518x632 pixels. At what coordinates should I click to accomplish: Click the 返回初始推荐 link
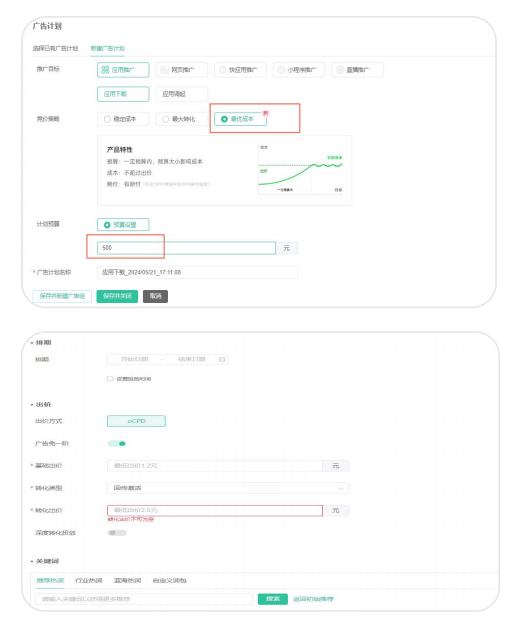click(313, 599)
